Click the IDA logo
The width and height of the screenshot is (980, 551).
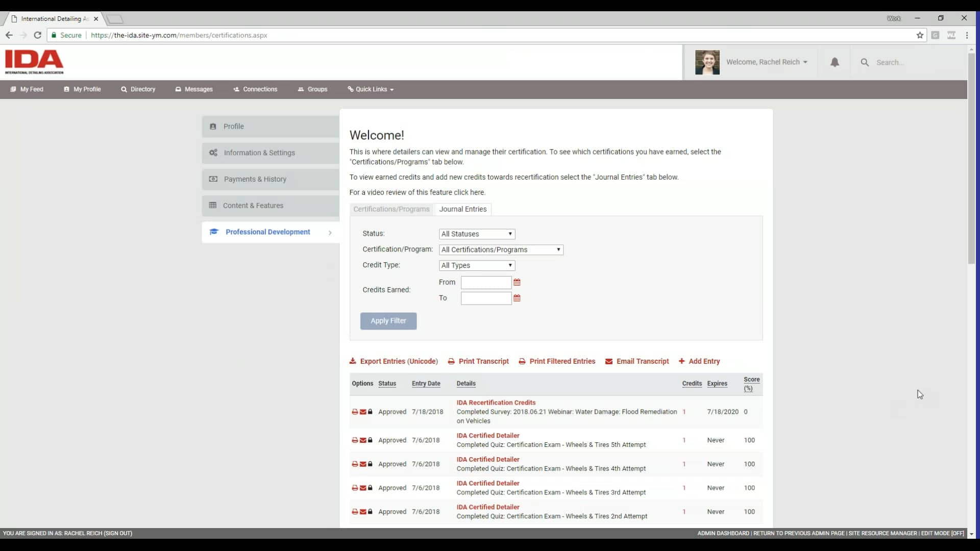tap(34, 61)
